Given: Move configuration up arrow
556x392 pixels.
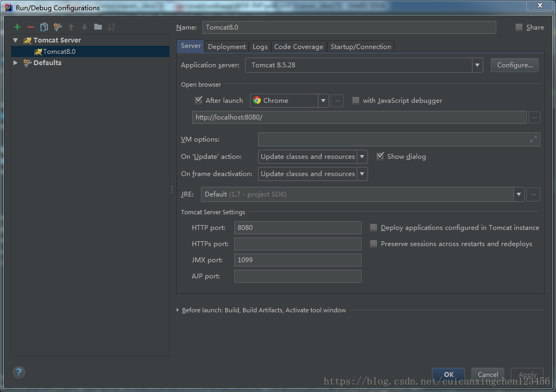Looking at the screenshot, I should point(71,27).
